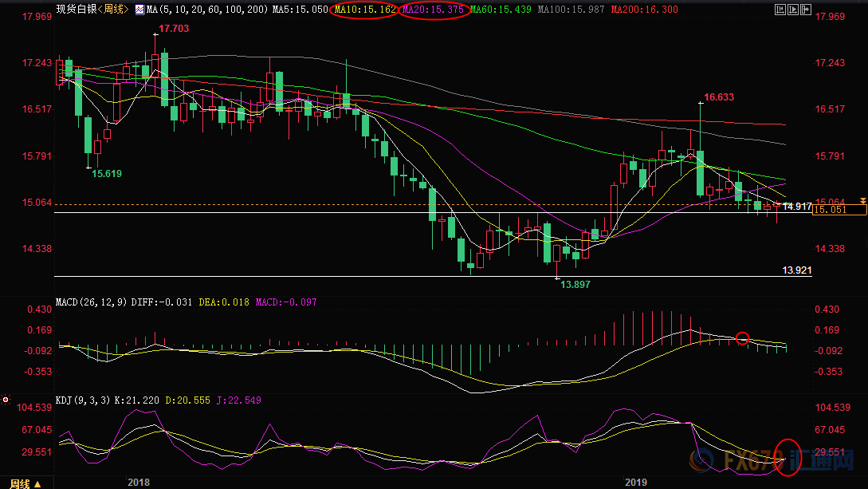Open the 周线 period selector at bottom left
The width and height of the screenshot is (868, 489).
[26, 483]
